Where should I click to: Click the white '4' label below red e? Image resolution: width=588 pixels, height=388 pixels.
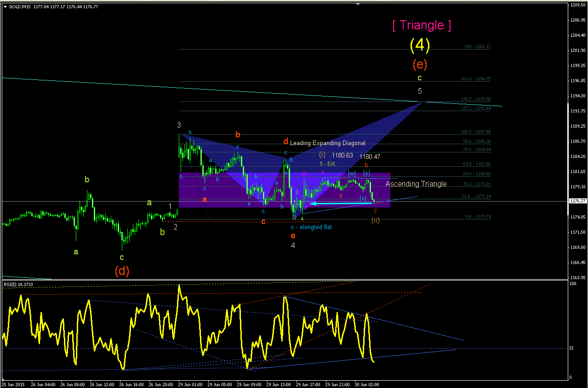pos(293,245)
